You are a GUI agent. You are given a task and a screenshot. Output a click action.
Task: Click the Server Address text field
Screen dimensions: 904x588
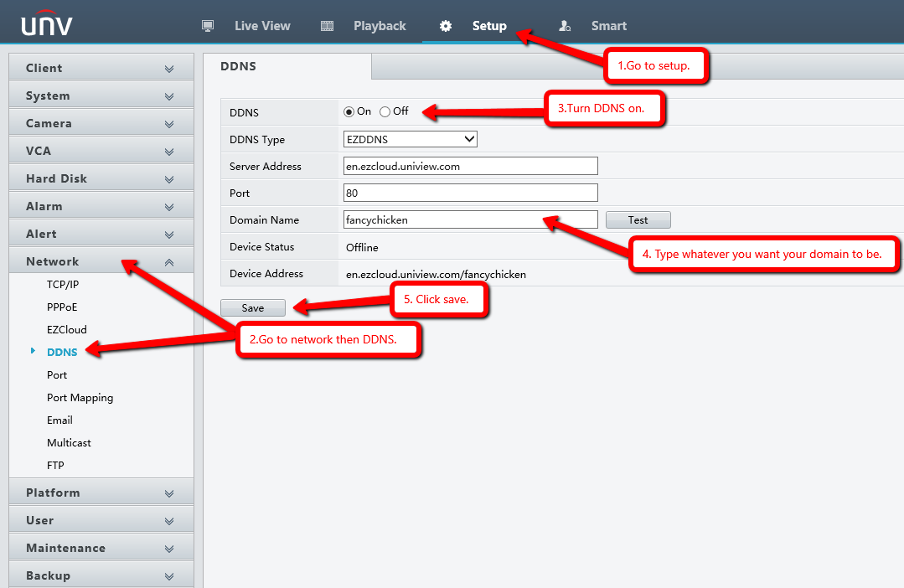(470, 166)
